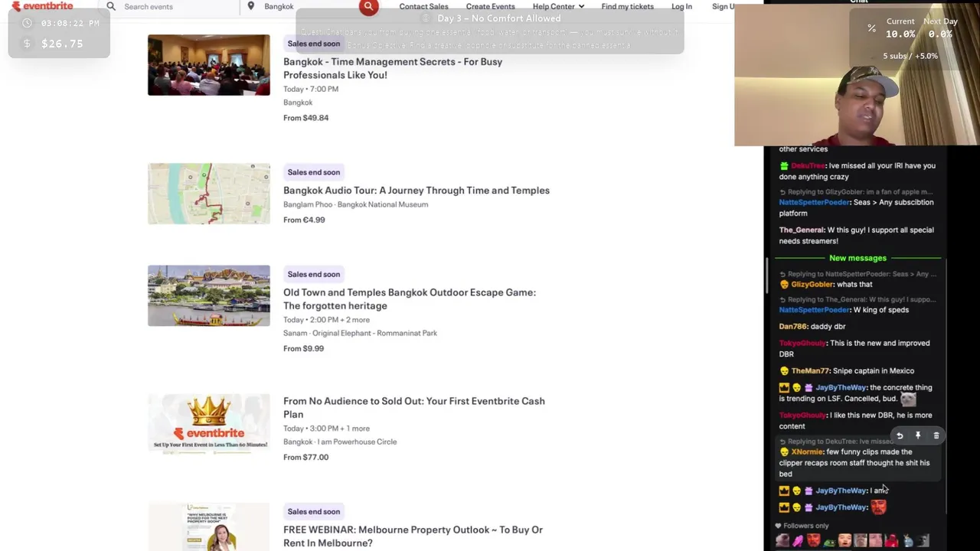Delete XNormie's message using the trash icon
The width and height of the screenshot is (980, 551).
tap(936, 435)
